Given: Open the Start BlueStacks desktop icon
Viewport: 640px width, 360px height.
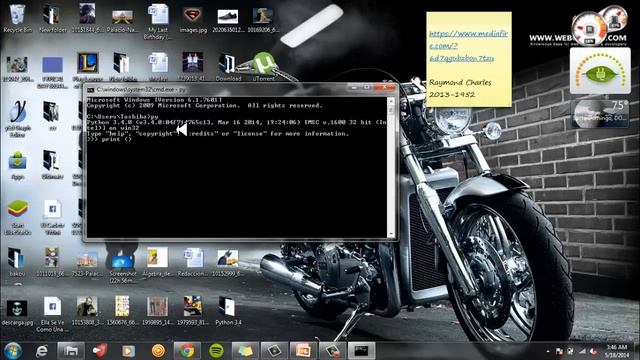Looking at the screenshot, I should [x=17, y=217].
